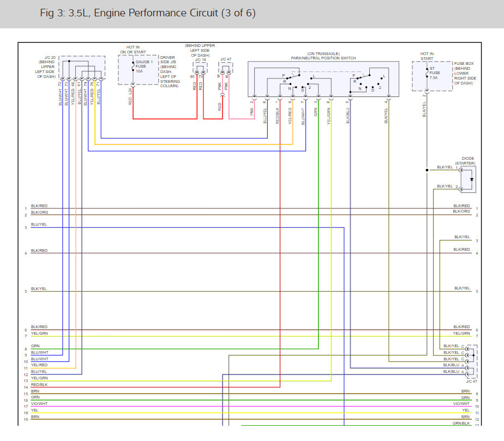The height and width of the screenshot is (441, 504).
Task: Click the "YEL/RED" label on left line 11
Action: (39, 365)
